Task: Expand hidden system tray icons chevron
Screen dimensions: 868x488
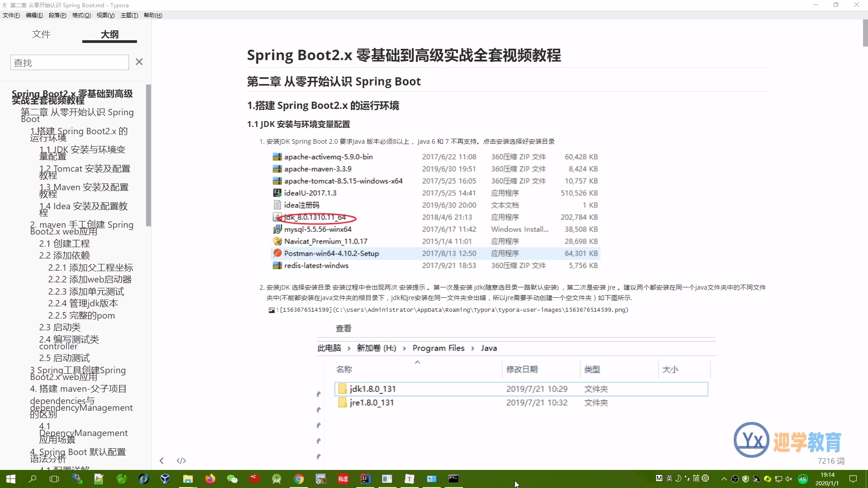Action: coord(724,478)
